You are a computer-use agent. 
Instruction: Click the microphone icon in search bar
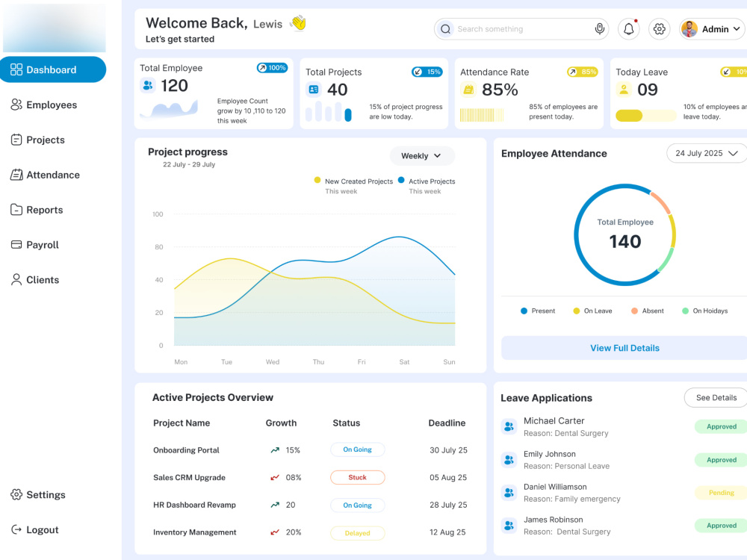(x=600, y=28)
